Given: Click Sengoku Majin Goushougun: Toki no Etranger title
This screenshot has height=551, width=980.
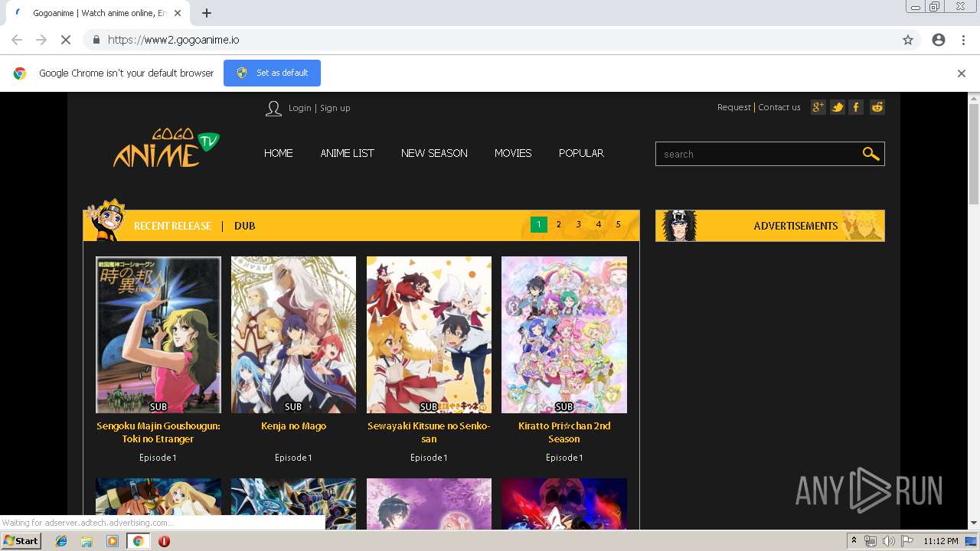Looking at the screenshot, I should point(158,432).
